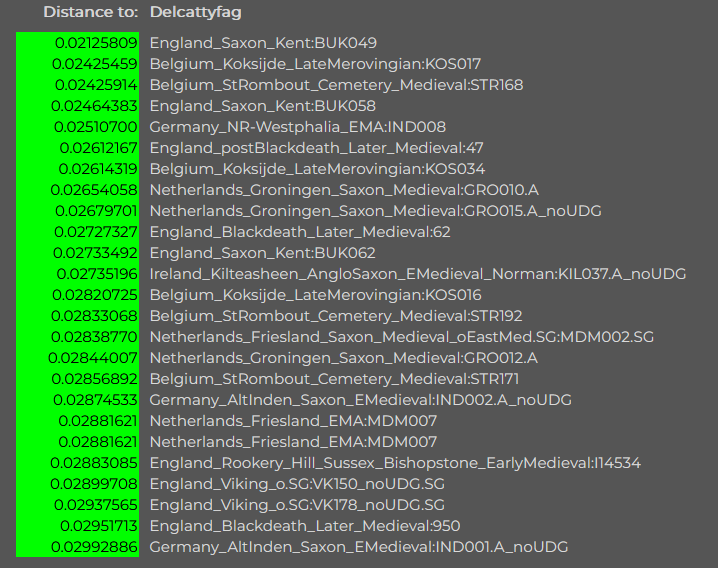
Task: Select the Ireland_Kilteasheen AngloSaxon KIL037.A_noUDG row
Action: coord(418,273)
